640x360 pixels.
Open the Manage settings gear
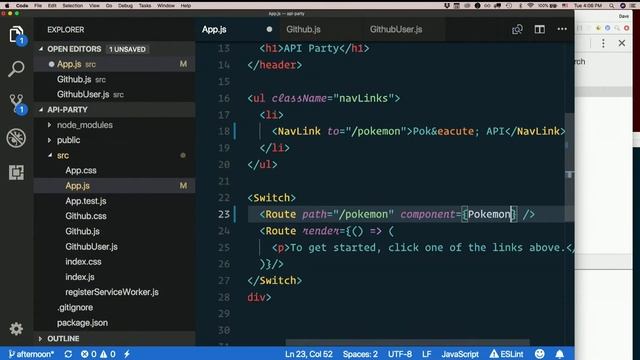click(16, 329)
